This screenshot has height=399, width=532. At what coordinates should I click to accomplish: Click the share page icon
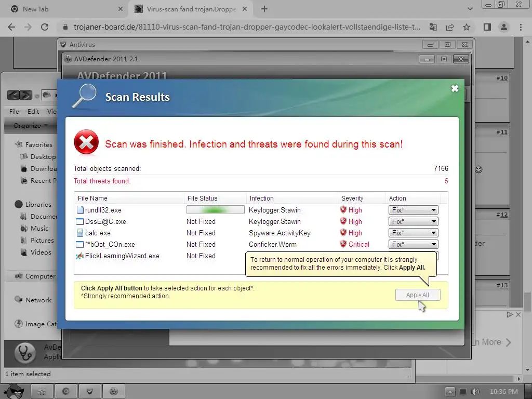450,27
